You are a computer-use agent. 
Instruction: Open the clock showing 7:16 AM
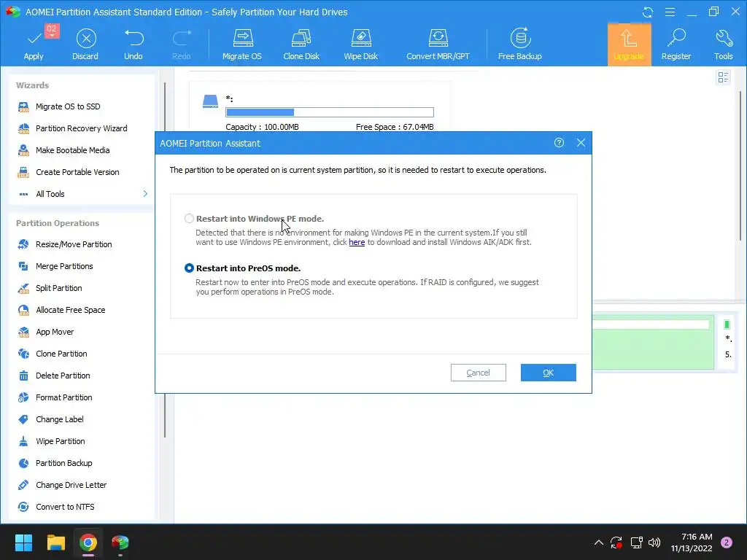pos(692,542)
